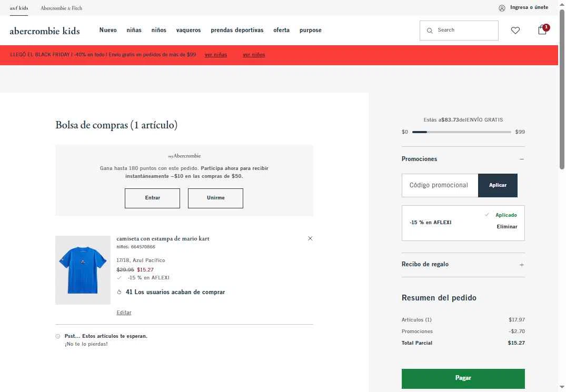Click the '41 Los usuarios acaban de comprar' text

175,292
